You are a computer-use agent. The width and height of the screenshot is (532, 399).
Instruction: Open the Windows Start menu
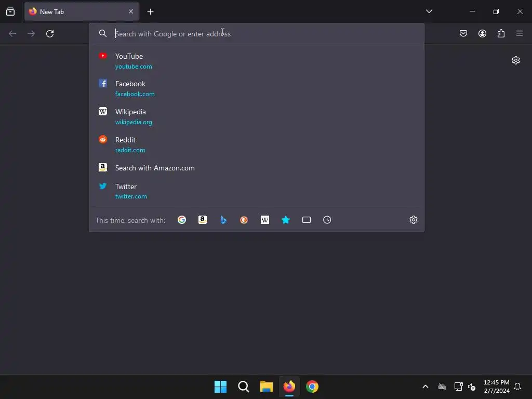click(220, 387)
